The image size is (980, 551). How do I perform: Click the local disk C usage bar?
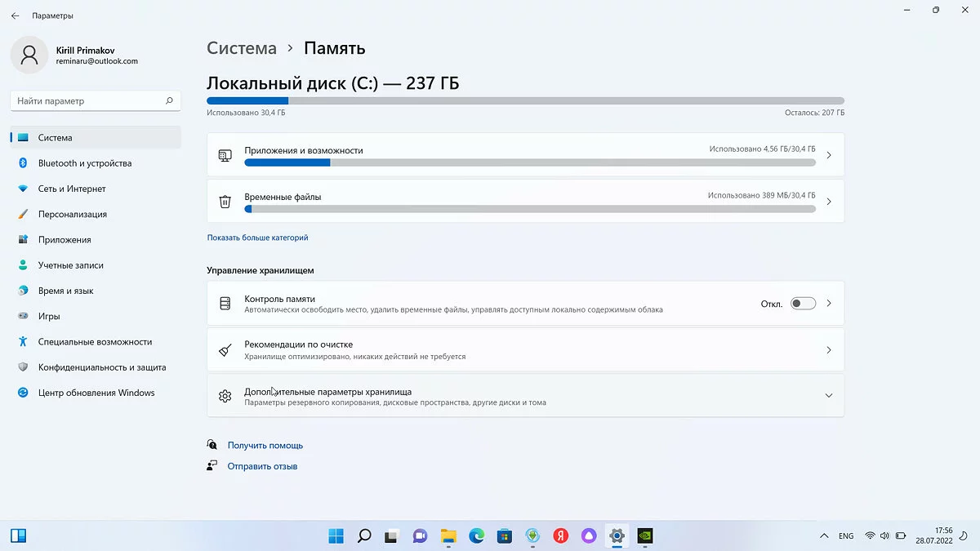click(x=525, y=101)
